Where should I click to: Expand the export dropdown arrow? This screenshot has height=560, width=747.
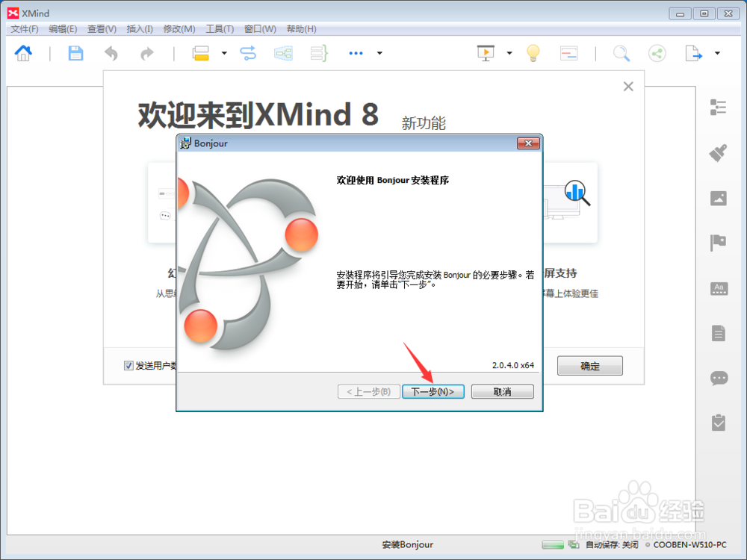point(717,53)
